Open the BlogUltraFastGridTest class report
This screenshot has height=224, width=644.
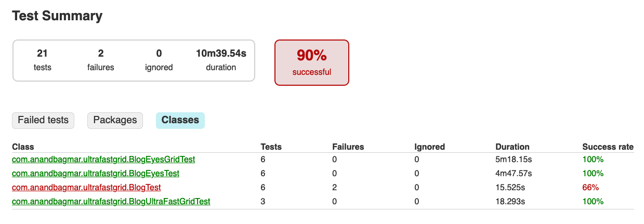coord(111,201)
